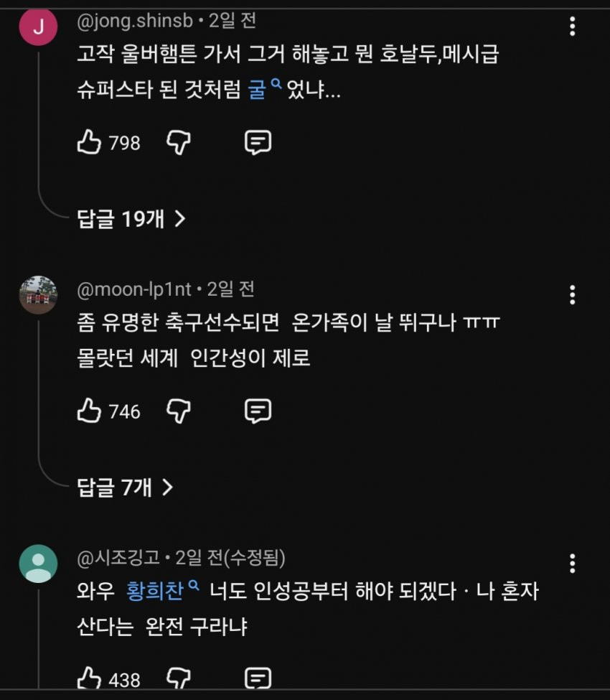The width and height of the screenshot is (610, 700).
Task: Open the @moon-lp1nt channel username
Action: point(134,289)
